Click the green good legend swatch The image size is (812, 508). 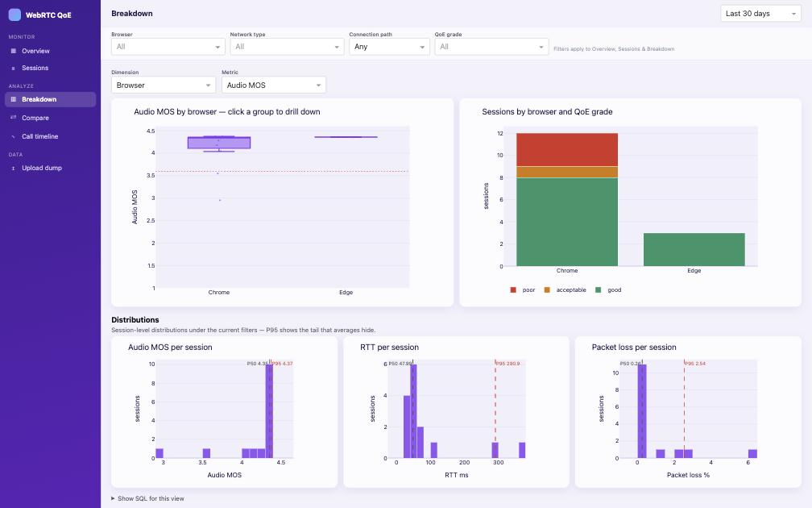click(x=598, y=289)
